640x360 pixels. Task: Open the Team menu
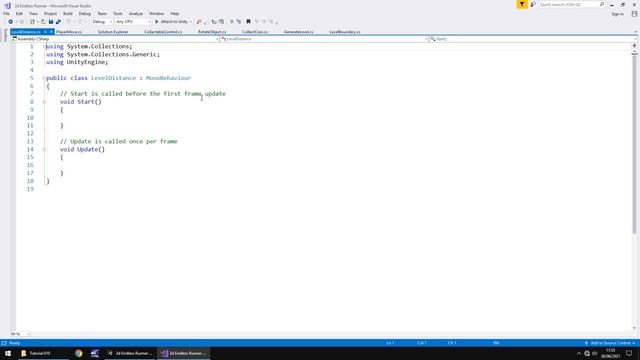pyautogui.click(x=102, y=13)
